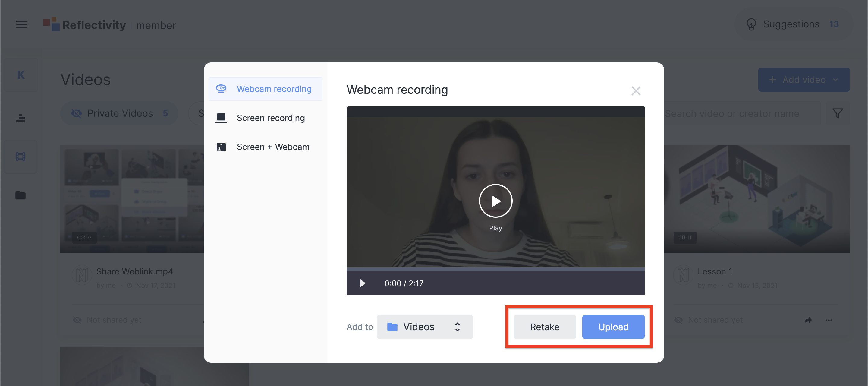Select Webcam recording tab

(x=266, y=89)
